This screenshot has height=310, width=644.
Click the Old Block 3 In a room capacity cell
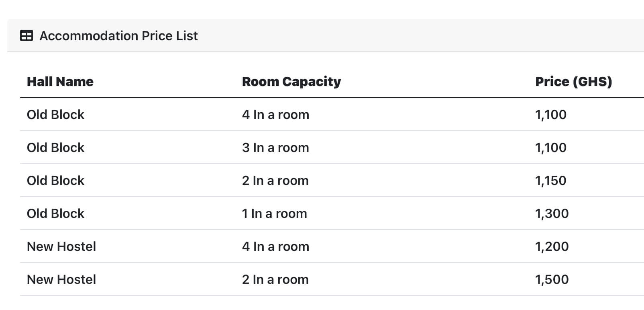pos(275,148)
